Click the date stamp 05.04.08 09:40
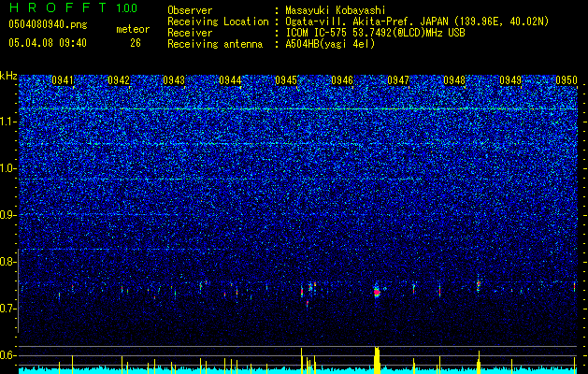The image size is (588, 374). tap(48, 43)
